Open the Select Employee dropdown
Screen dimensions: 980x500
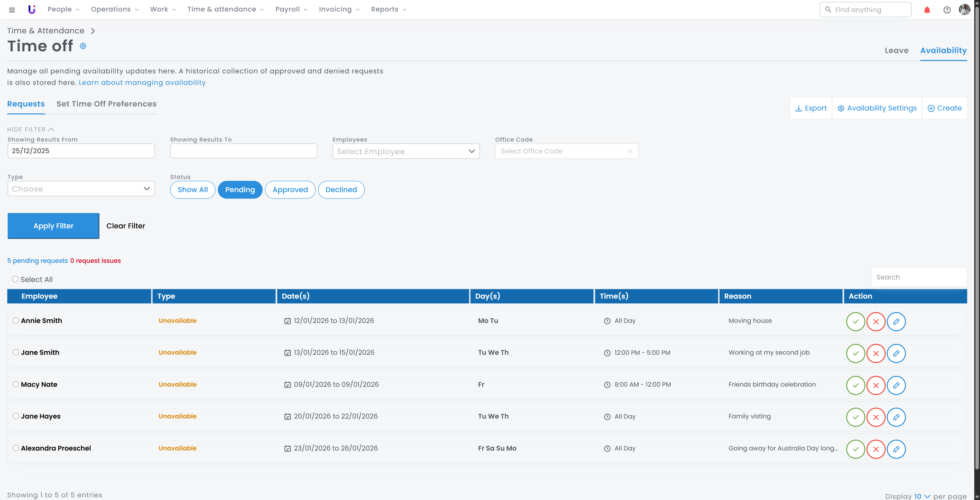coord(406,151)
